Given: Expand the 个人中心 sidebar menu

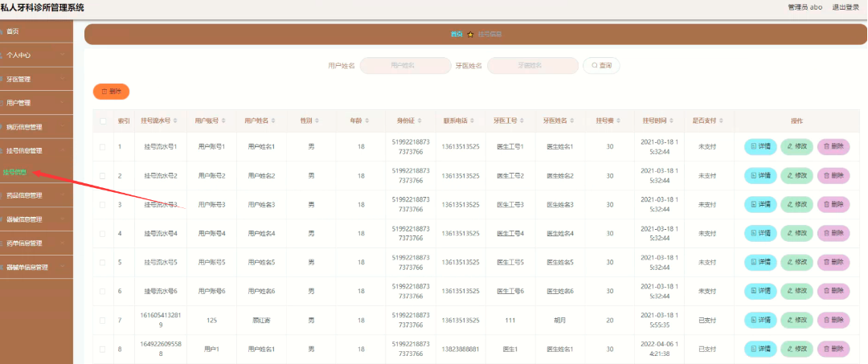Looking at the screenshot, I should [x=36, y=55].
